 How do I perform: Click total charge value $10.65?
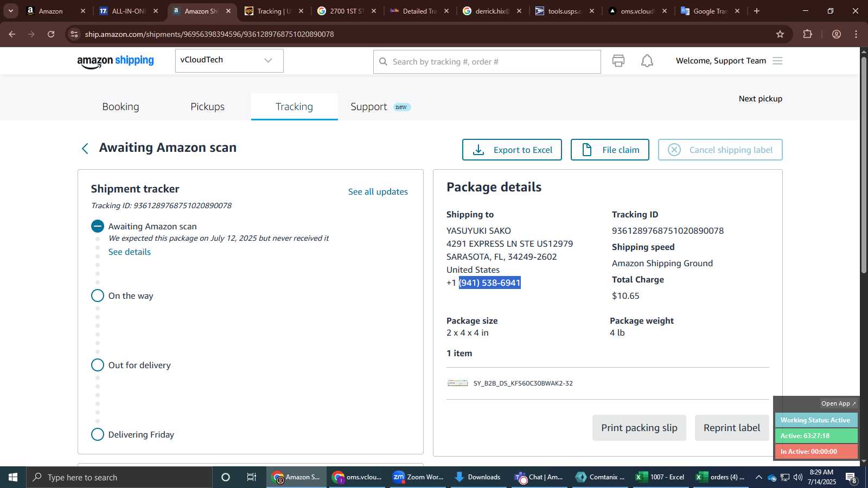pyautogui.click(x=626, y=296)
